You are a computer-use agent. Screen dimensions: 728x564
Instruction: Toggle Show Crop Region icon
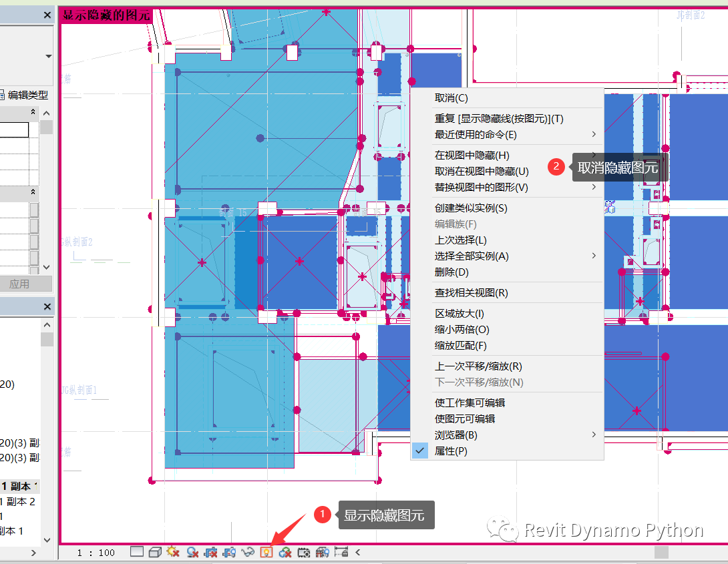coord(229,552)
